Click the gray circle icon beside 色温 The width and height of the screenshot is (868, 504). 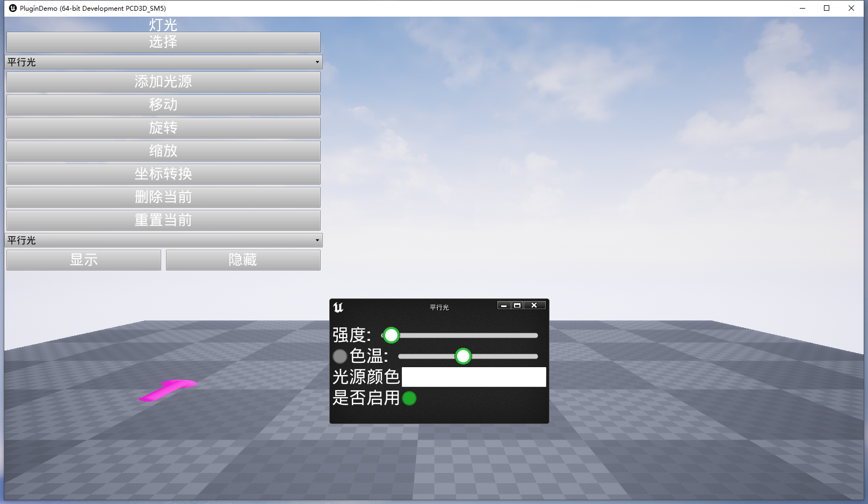(339, 356)
